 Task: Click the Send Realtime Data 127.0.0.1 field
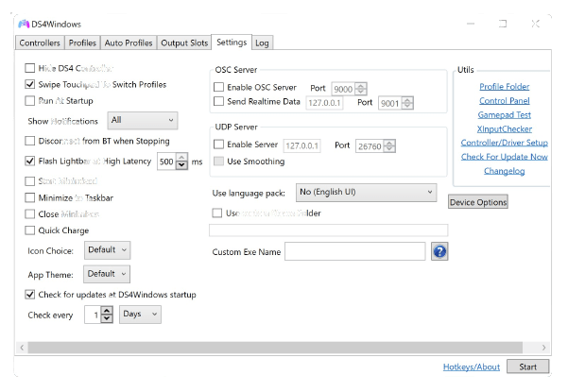(324, 103)
